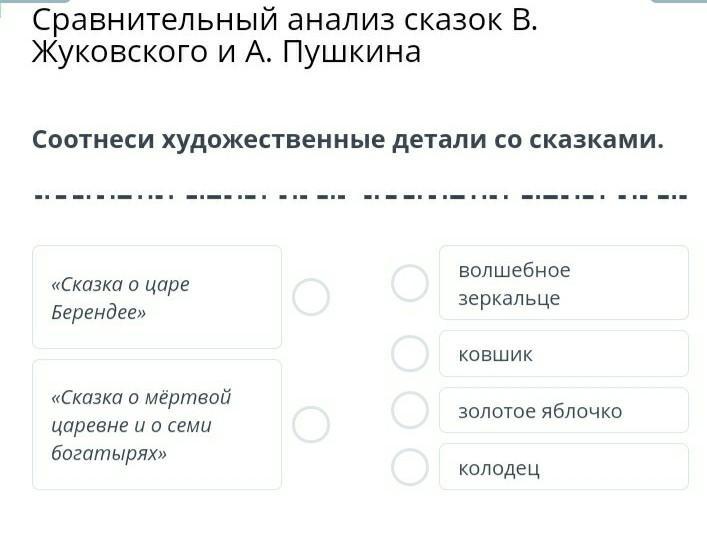The height and width of the screenshot is (548, 707).
Task: Click the «Сказка о мёртвой царевне и о семи богатырях» card
Action: pyautogui.click(x=157, y=425)
